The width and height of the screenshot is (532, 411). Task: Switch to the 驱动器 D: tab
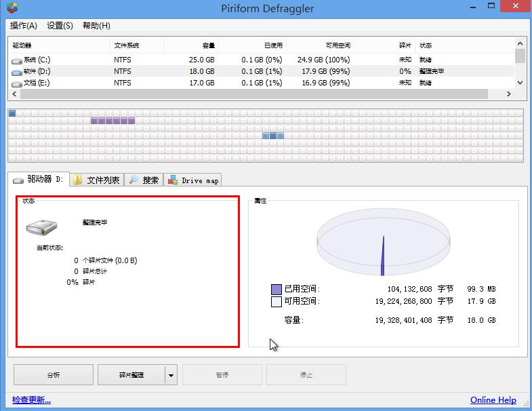(39, 179)
